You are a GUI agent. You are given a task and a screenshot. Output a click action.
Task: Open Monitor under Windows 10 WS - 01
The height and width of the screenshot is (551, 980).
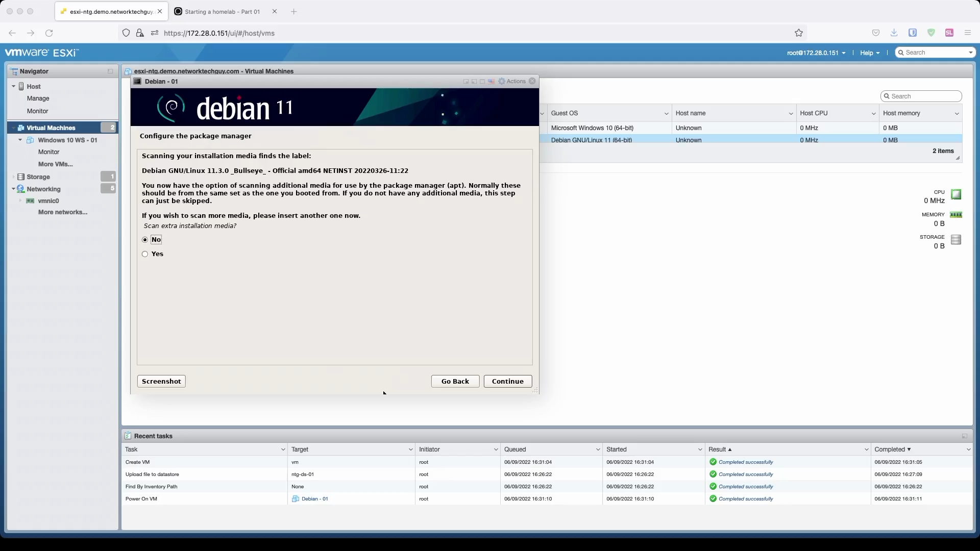[x=49, y=152]
